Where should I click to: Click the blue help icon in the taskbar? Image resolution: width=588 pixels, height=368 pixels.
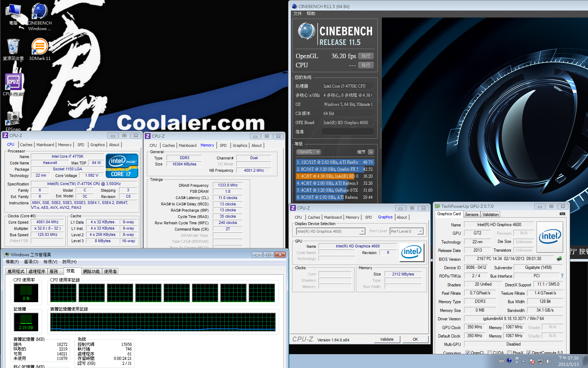tap(509, 360)
